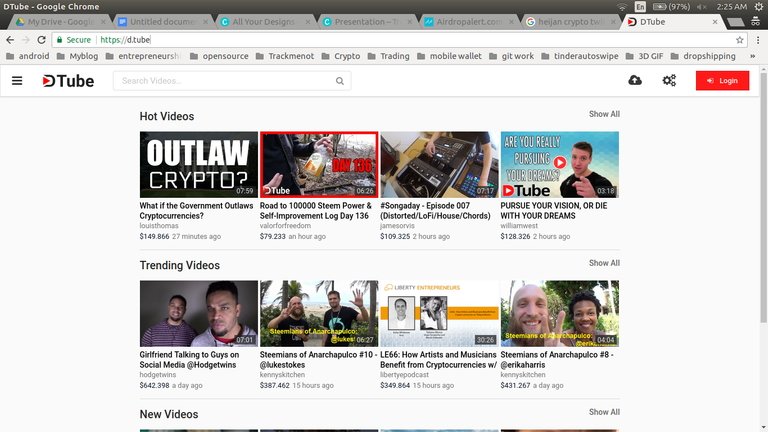Switch to Presentation tab
This screenshot has height=432, width=768.
(367, 22)
